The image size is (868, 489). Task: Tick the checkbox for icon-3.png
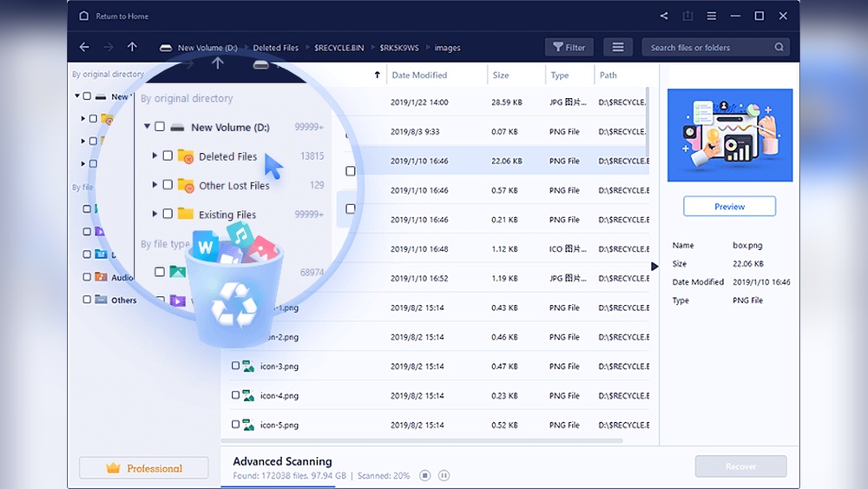pos(235,366)
